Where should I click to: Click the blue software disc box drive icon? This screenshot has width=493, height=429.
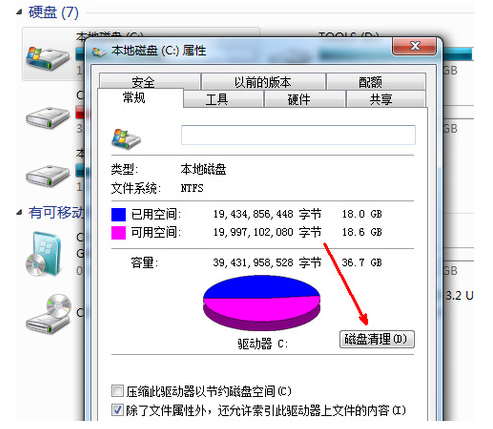tap(44, 254)
